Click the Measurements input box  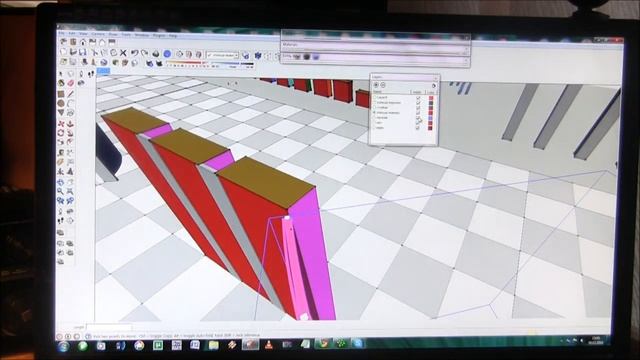(x=109, y=327)
